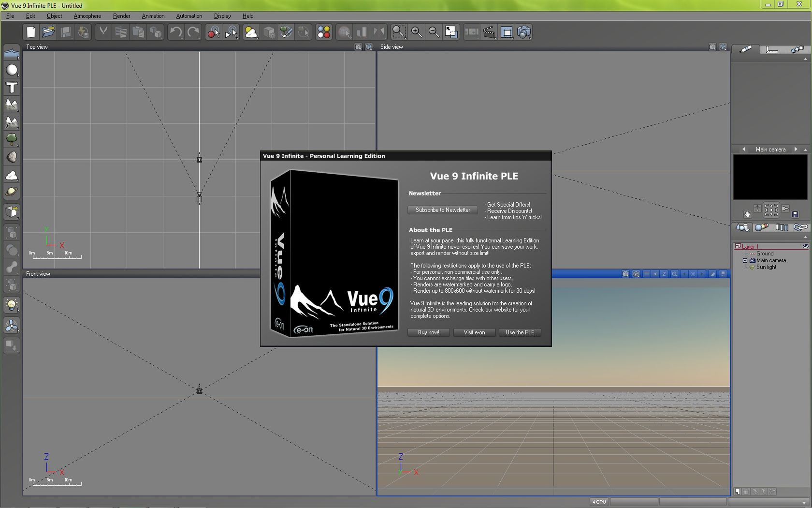Click the animation clapperboard icon
The width and height of the screenshot is (812, 508).
coord(489,32)
